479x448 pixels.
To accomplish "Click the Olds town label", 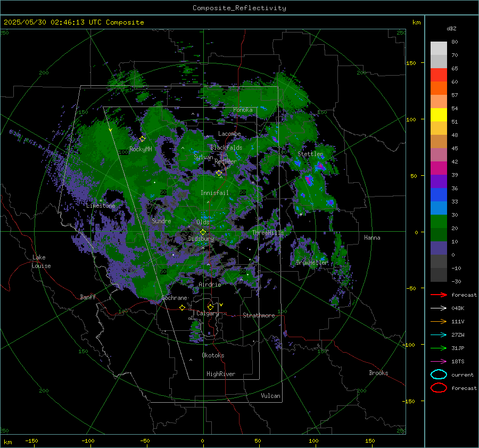I will (203, 222).
